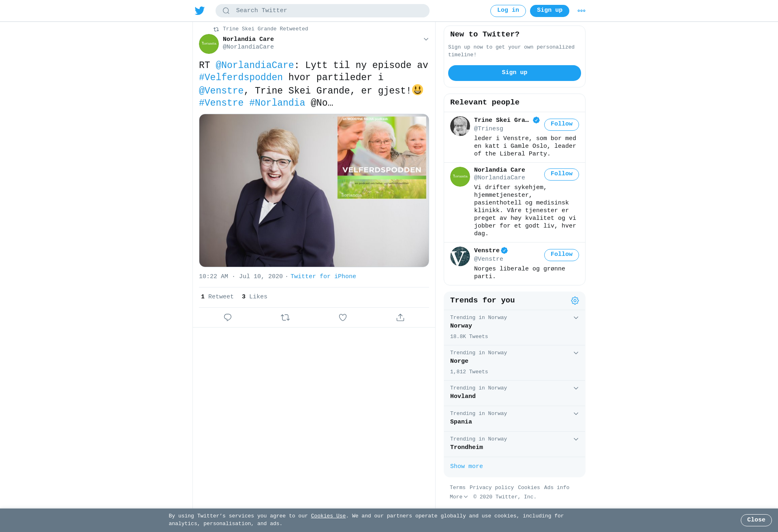Open Venstre profile avatar in Relevant people
Image resolution: width=778 pixels, height=532 pixels.
pos(460,257)
